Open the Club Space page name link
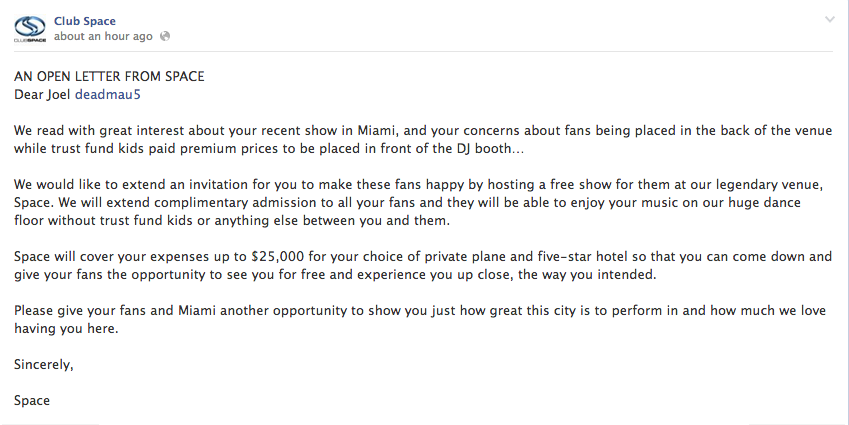849x425 pixels. pyautogui.click(x=85, y=20)
